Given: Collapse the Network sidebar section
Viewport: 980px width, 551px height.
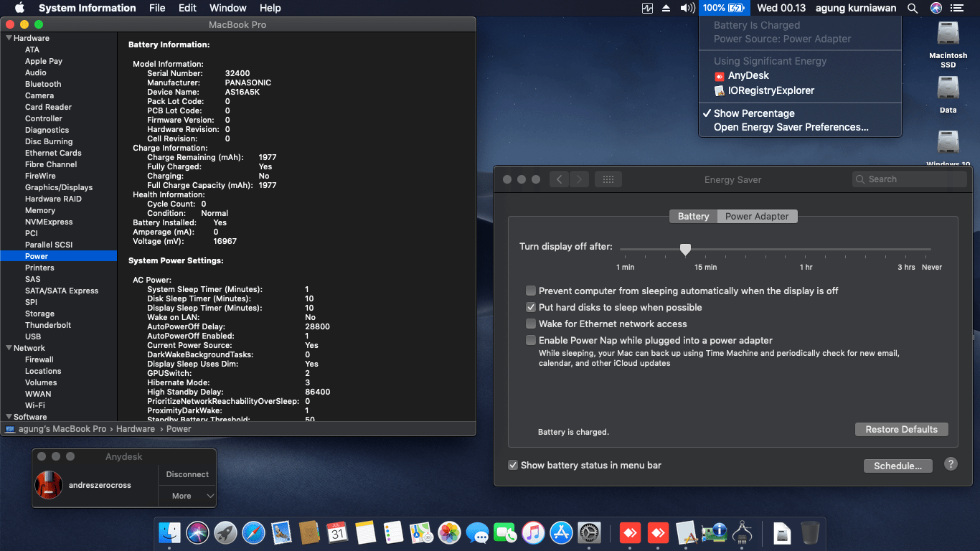Looking at the screenshot, I should point(9,348).
